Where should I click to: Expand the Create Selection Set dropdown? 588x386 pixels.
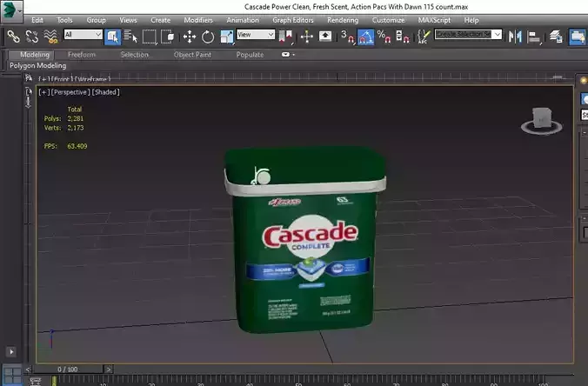[498, 35]
